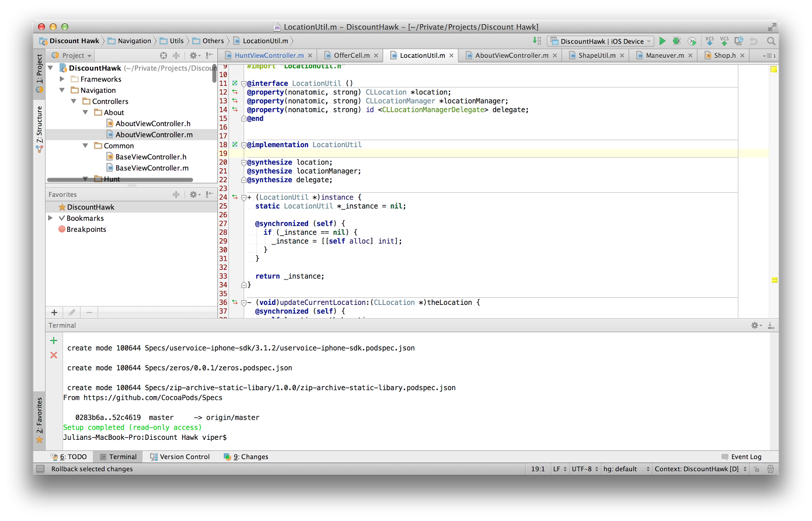Open DiscountHawk | iOS Device run configuration dropdown

pos(600,41)
